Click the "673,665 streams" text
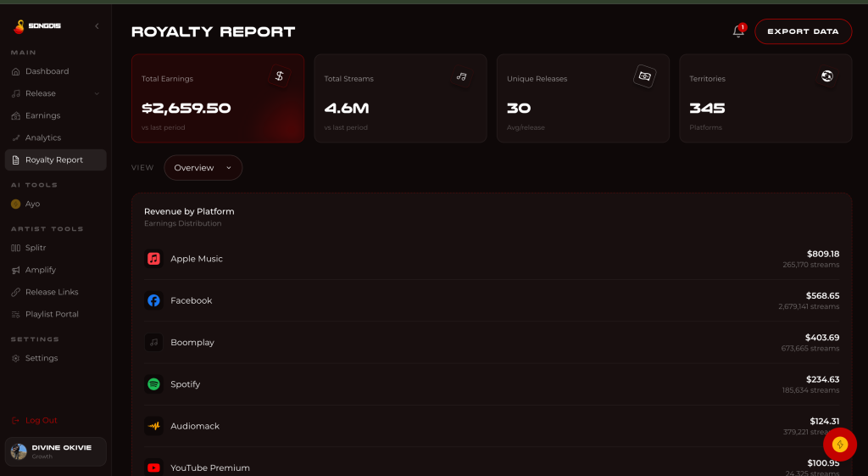The width and height of the screenshot is (868, 476). pos(810,349)
